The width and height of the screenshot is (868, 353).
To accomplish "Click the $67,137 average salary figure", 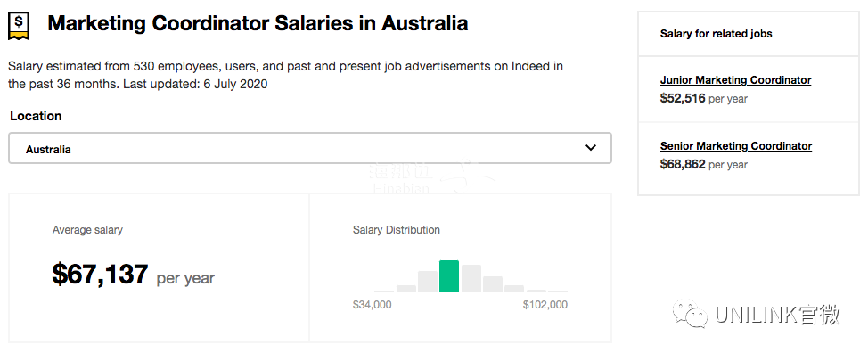I will [100, 274].
